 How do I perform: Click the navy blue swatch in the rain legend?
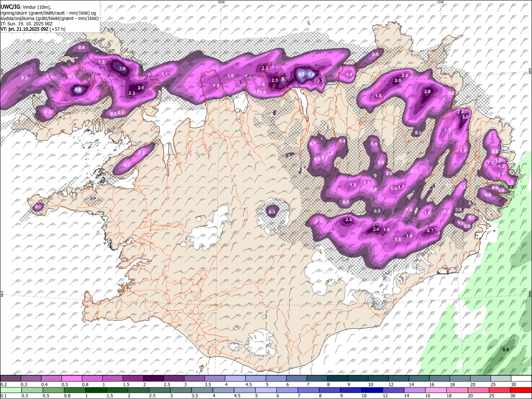tap(372, 390)
